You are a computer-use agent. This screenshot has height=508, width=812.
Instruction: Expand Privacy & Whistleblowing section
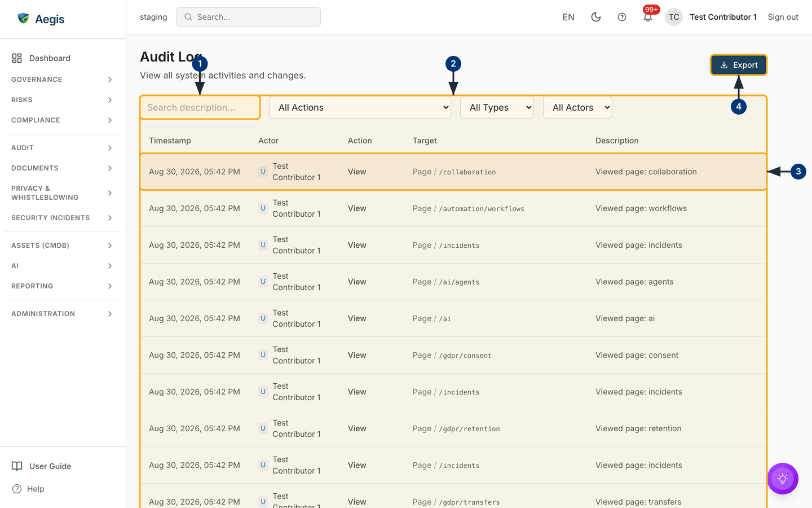[63, 193]
